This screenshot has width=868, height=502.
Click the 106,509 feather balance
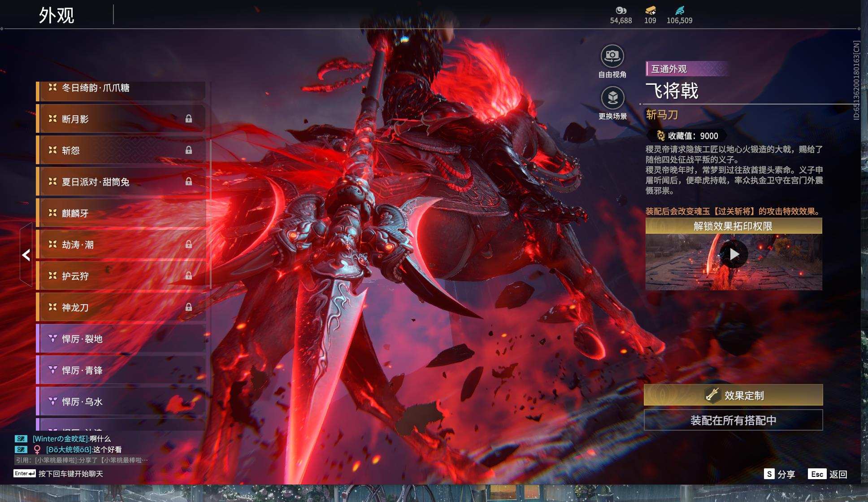tap(680, 21)
